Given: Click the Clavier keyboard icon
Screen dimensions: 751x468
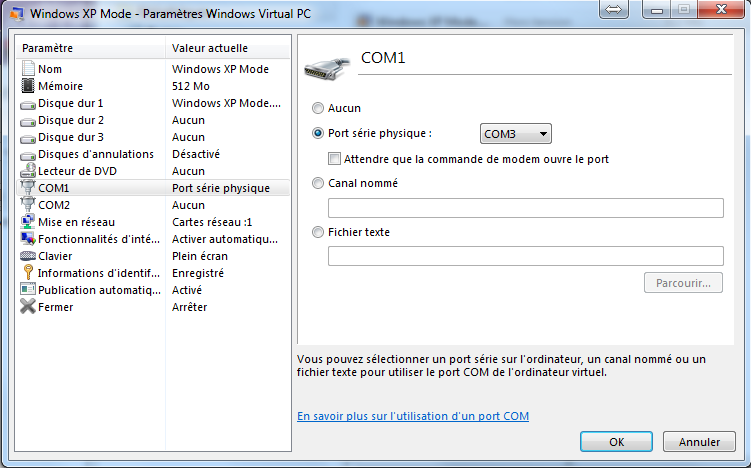Looking at the screenshot, I should (28, 256).
